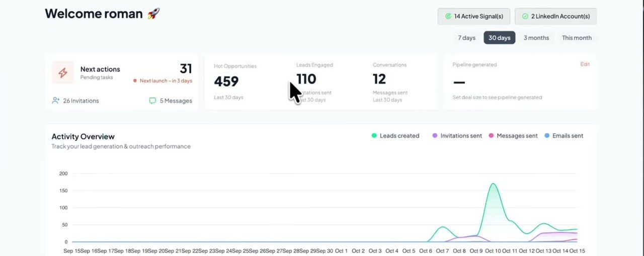This screenshot has width=644, height=256.
Task: Click the Oct 1 label on chart axis
Action: click(341, 251)
